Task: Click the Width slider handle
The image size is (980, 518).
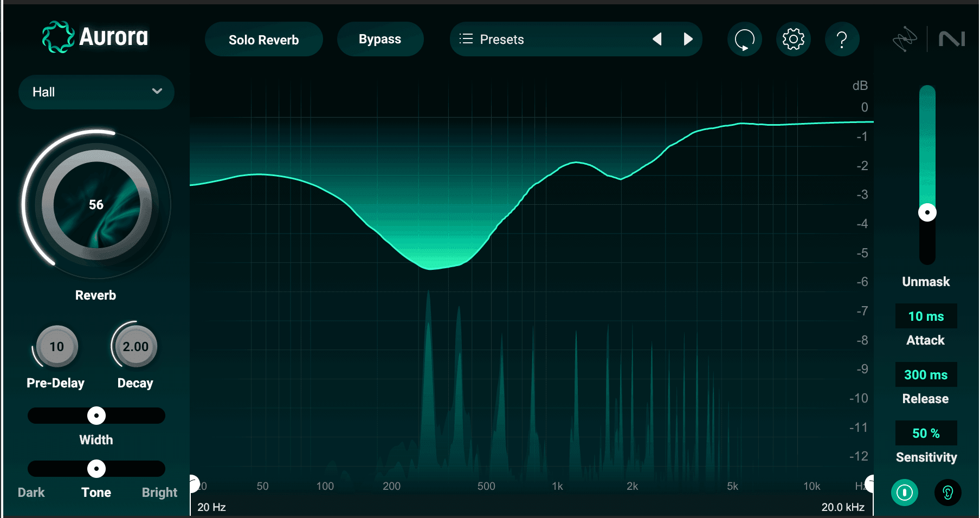Action: pos(96,416)
